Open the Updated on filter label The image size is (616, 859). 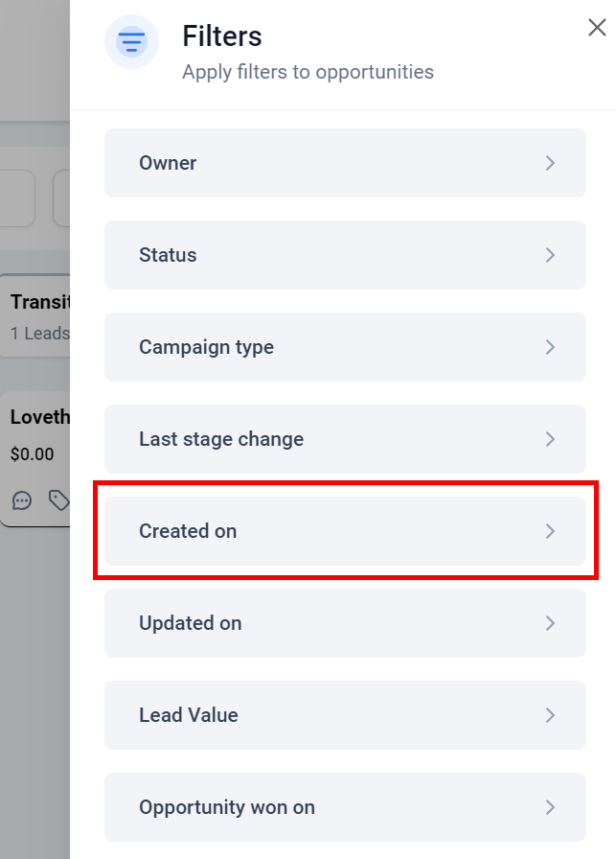tap(190, 623)
